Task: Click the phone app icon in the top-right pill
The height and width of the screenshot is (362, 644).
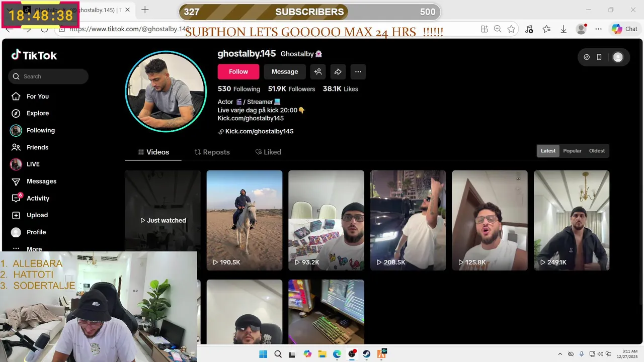Action: tap(599, 57)
